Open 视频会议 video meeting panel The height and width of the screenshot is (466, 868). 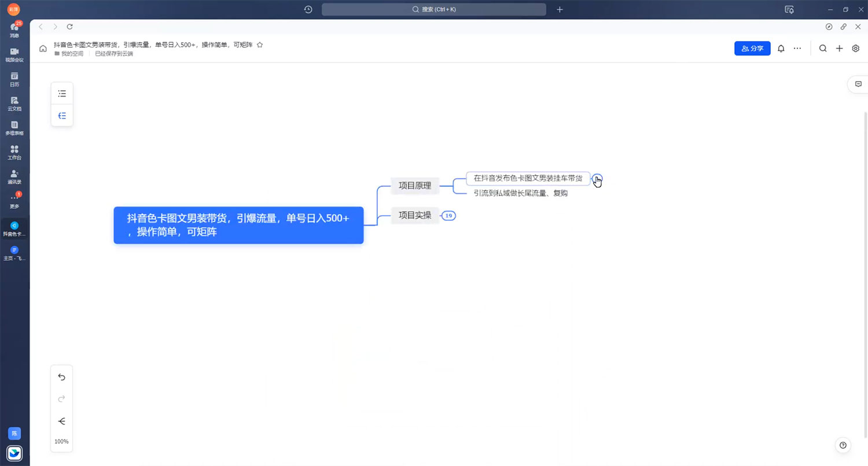click(x=14, y=54)
